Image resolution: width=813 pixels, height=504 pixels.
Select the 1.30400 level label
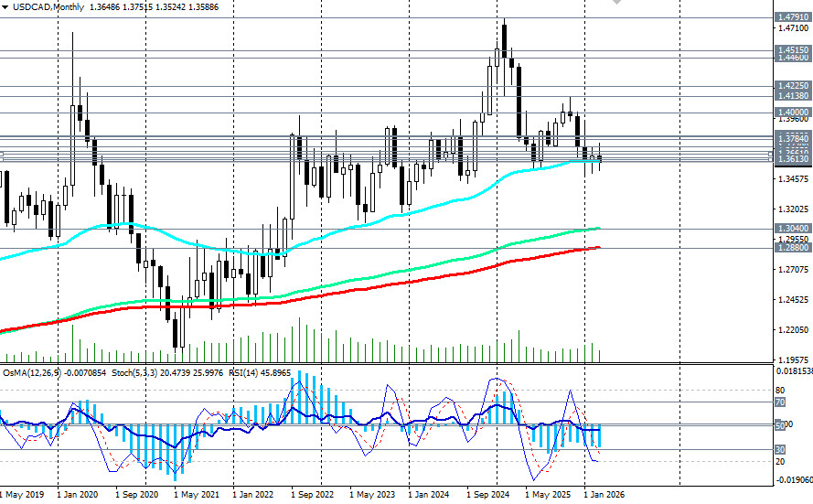click(x=792, y=229)
